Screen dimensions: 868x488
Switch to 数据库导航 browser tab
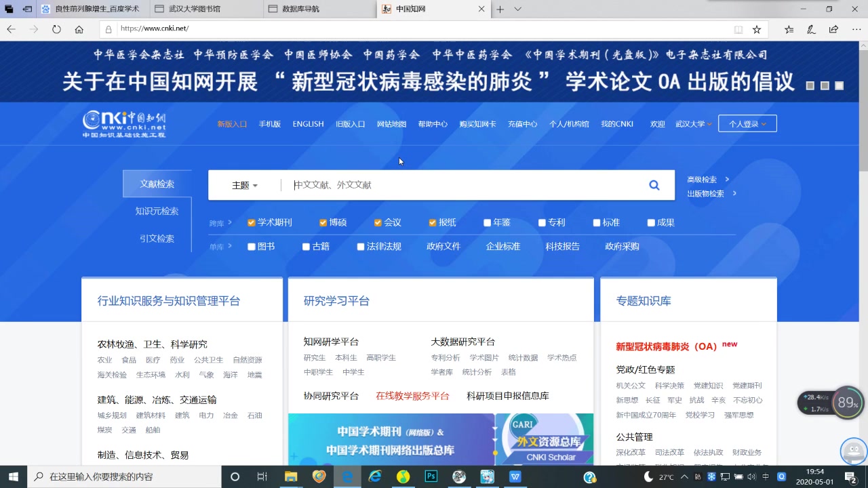(320, 9)
